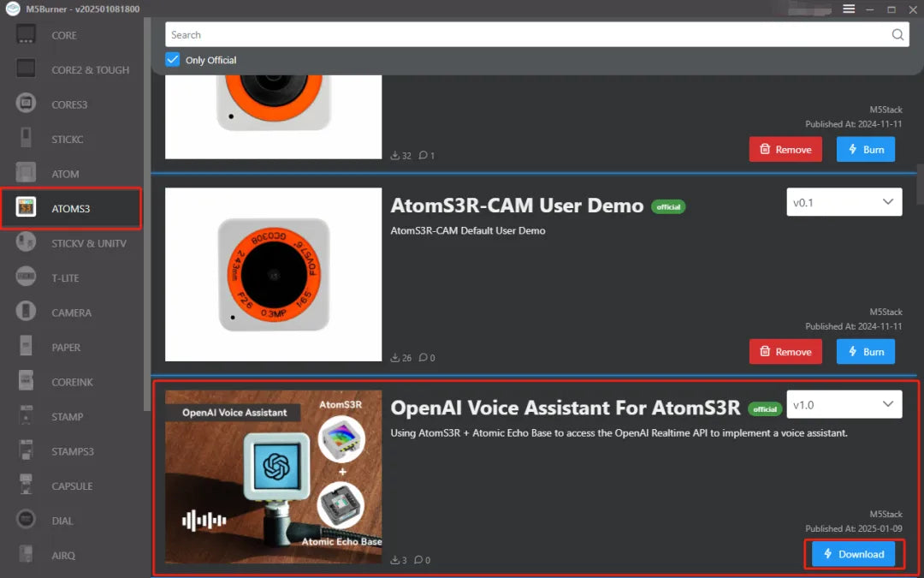Switch to the CORES3 category label
924x578 pixels.
(x=69, y=104)
